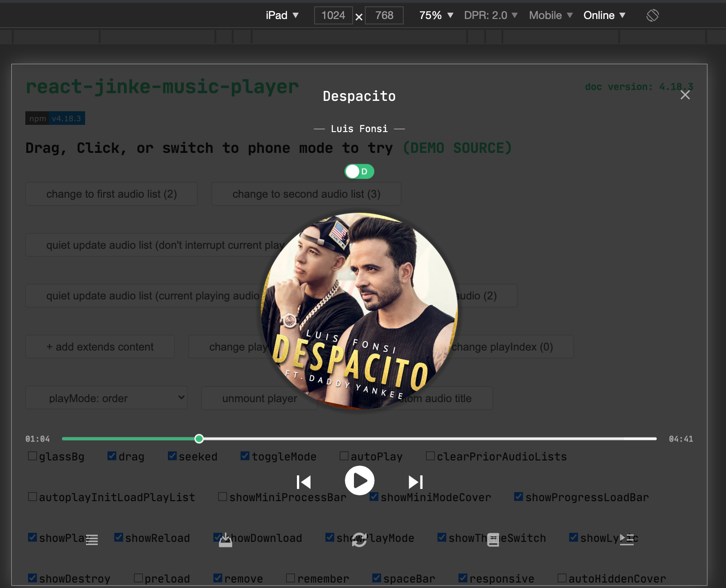Click the unmount player button
This screenshot has height=588, width=726.
[x=259, y=398]
